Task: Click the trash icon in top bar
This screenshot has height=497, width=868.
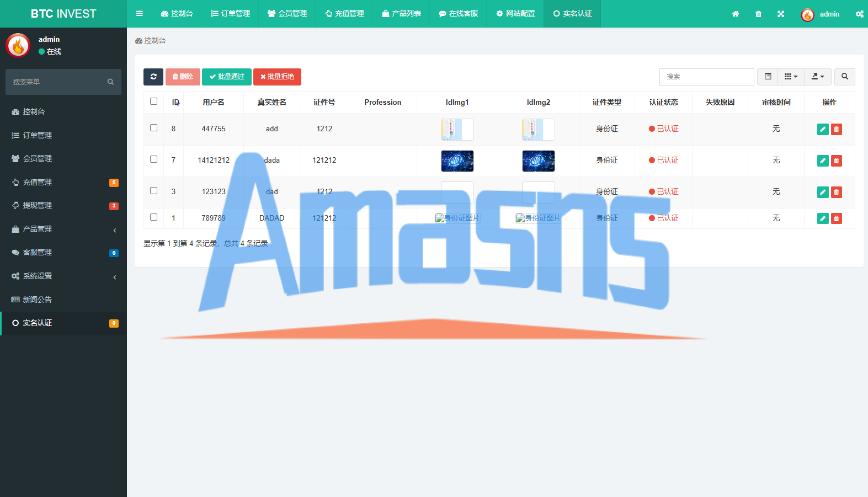Action: tap(758, 14)
